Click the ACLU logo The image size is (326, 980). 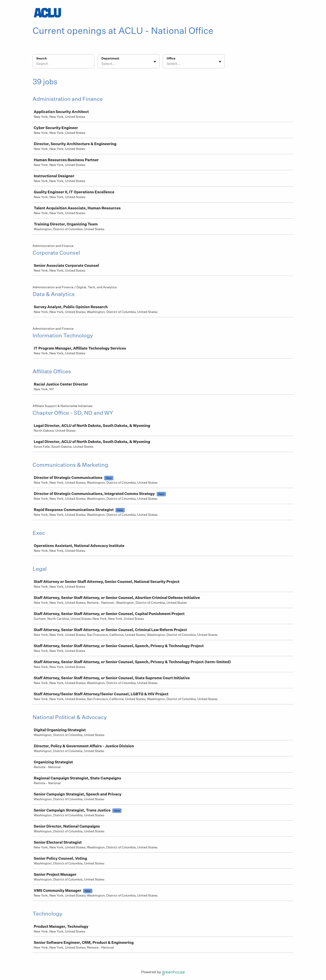47,13
